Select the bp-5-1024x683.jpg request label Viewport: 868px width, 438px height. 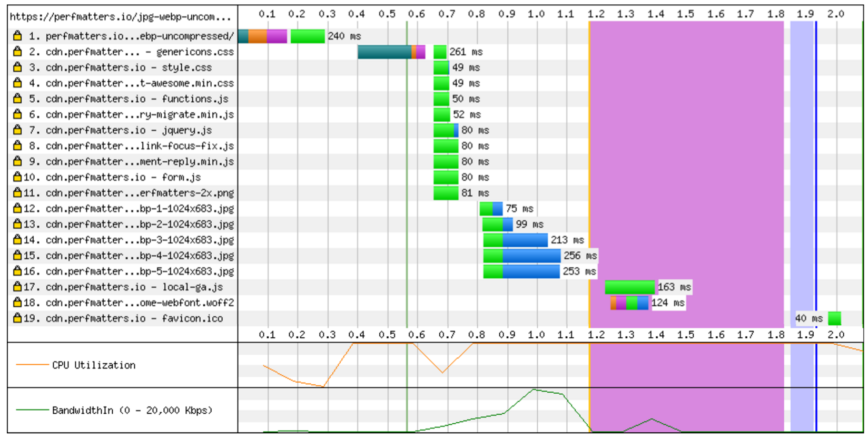click(x=129, y=271)
